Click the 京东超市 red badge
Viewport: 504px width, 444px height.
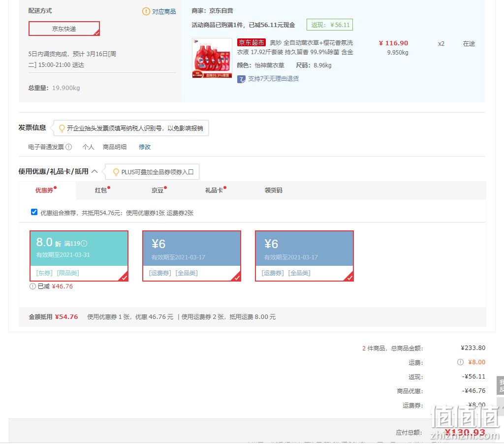(252, 42)
